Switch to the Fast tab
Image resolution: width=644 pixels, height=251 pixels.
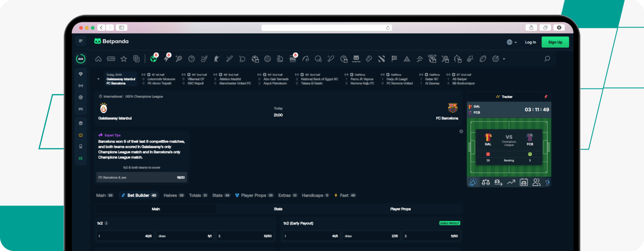point(345,195)
